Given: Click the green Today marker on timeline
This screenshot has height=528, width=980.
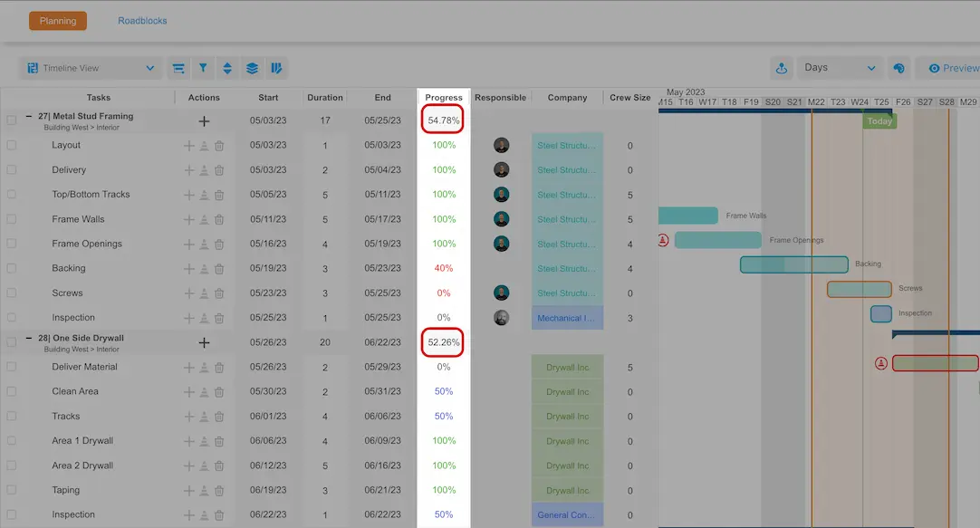Looking at the screenshot, I should (879, 120).
